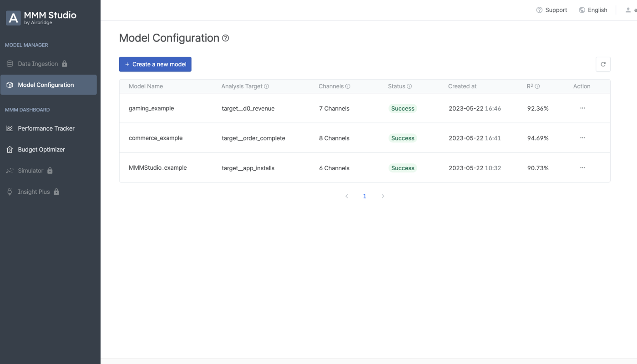
Task: Select page 1 in pagination
Action: pyautogui.click(x=364, y=196)
